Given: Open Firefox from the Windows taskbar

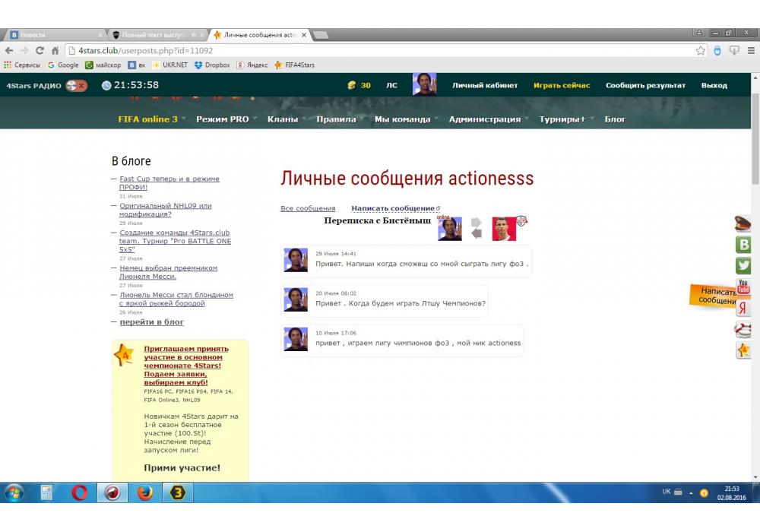Looking at the screenshot, I should 144,492.
